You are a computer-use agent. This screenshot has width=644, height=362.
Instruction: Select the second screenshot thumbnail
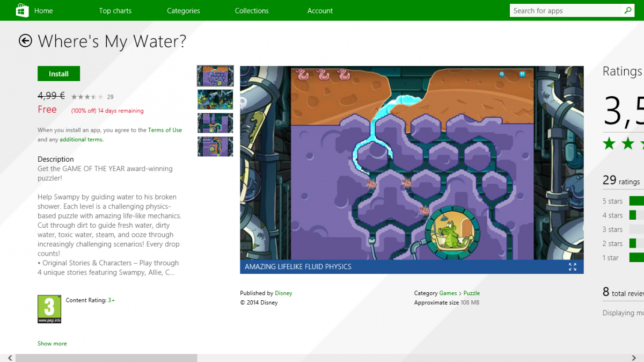[215, 99]
